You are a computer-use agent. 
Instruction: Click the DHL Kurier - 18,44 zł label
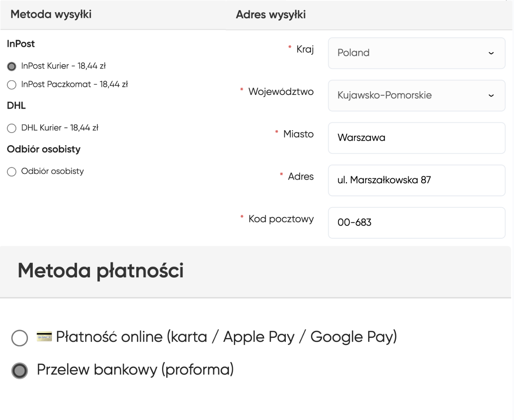click(x=60, y=128)
